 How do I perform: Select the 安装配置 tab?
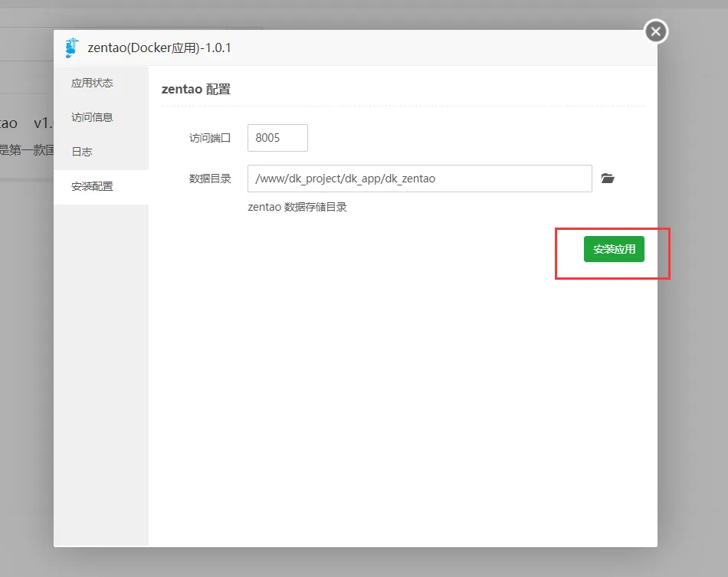pos(101,187)
